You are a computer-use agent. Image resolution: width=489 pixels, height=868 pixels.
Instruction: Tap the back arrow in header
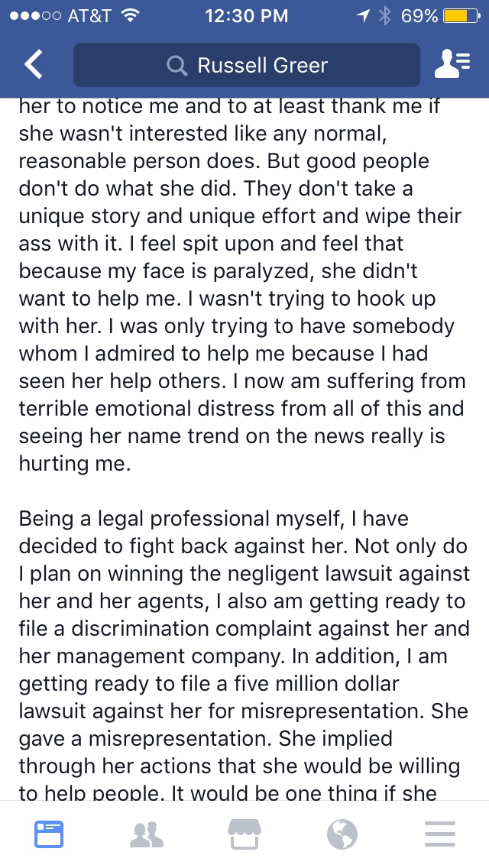click(33, 65)
